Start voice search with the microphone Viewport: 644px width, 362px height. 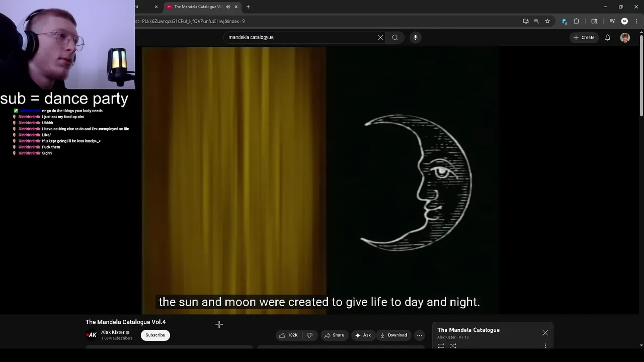click(x=415, y=37)
